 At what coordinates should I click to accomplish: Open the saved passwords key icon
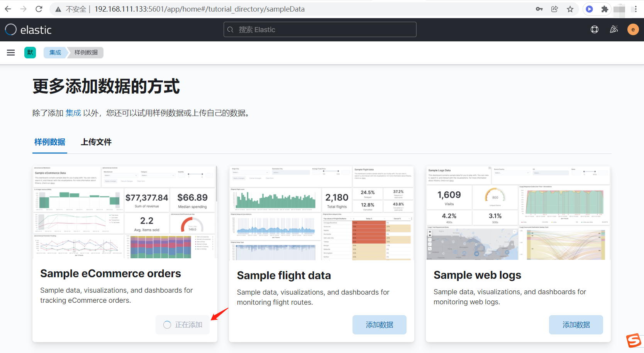click(539, 9)
